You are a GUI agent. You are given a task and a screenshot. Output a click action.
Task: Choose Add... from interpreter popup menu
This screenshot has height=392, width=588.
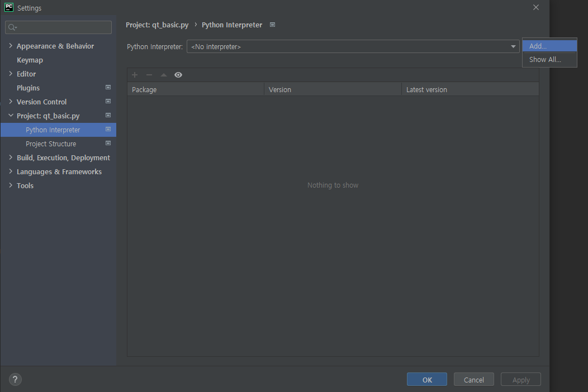(549, 46)
